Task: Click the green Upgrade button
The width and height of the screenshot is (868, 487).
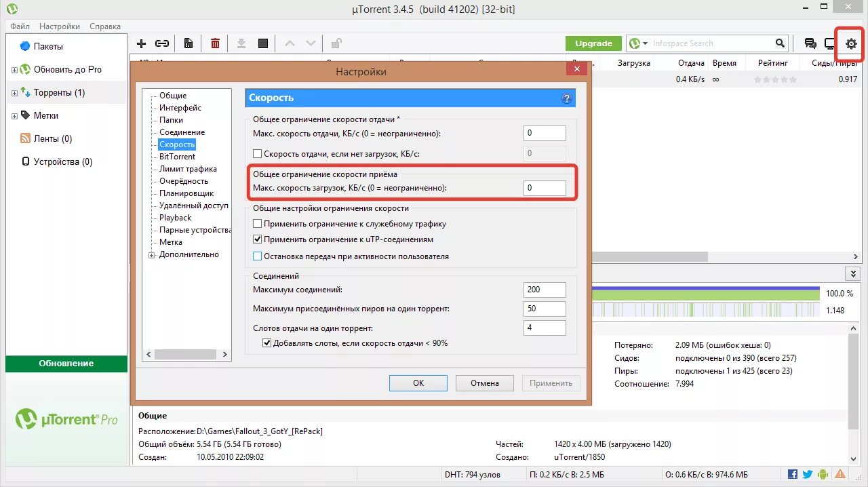Action: [593, 43]
